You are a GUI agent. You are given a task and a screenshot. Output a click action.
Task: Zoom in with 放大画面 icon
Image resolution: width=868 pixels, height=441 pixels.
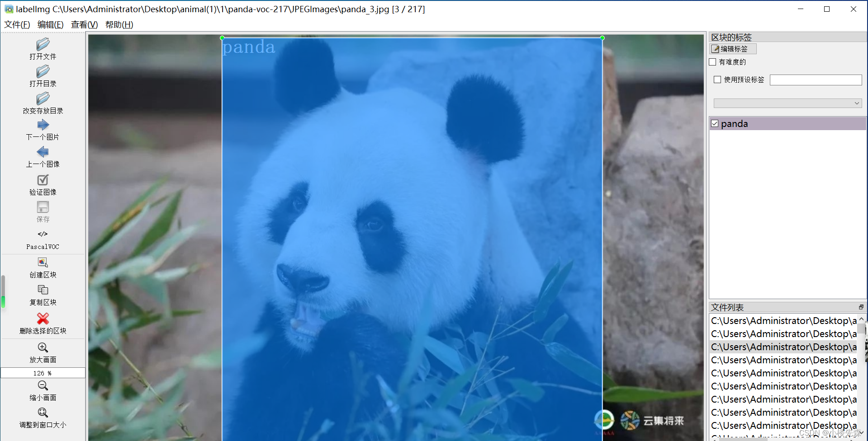[43, 347]
